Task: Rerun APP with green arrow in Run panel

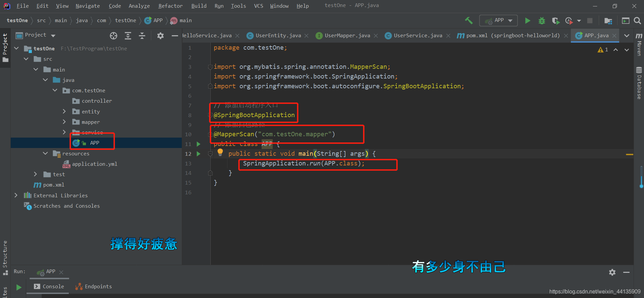Action: pyautogui.click(x=19, y=287)
